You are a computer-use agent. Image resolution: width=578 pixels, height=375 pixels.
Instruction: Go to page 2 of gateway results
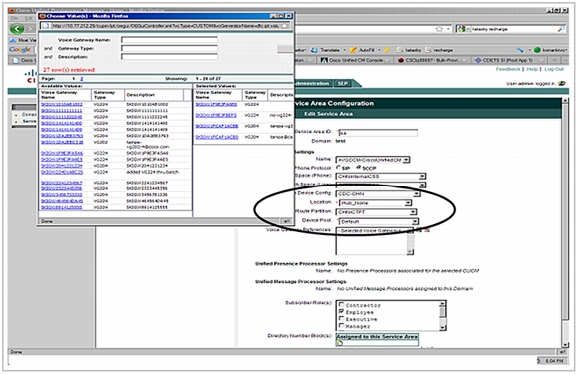81,79
